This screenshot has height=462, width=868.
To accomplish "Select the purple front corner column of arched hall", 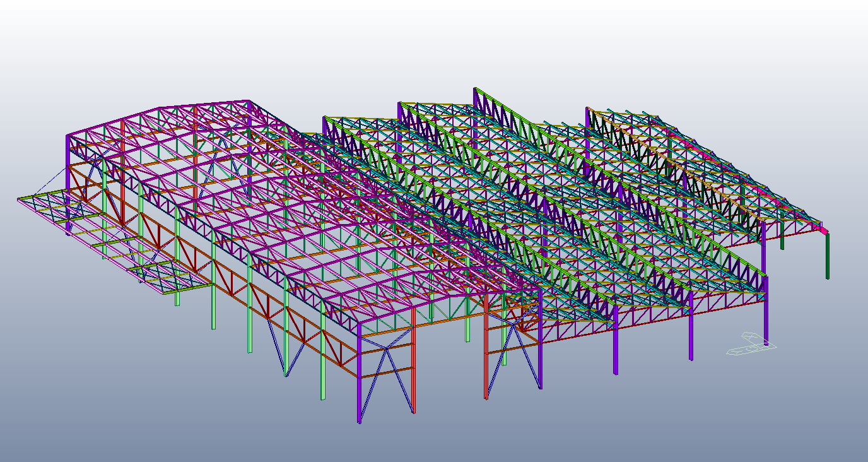I will (x=359, y=372).
